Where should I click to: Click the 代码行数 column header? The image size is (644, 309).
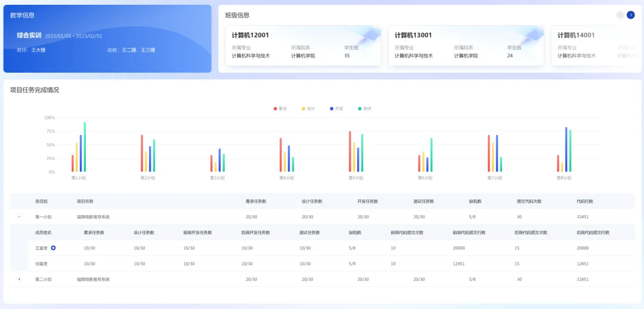click(x=584, y=202)
